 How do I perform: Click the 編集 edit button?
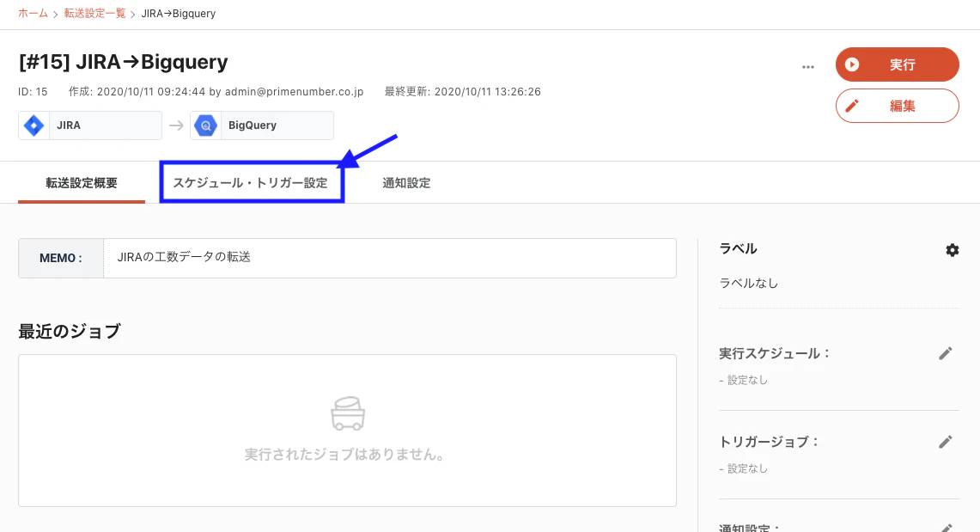pyautogui.click(x=897, y=106)
